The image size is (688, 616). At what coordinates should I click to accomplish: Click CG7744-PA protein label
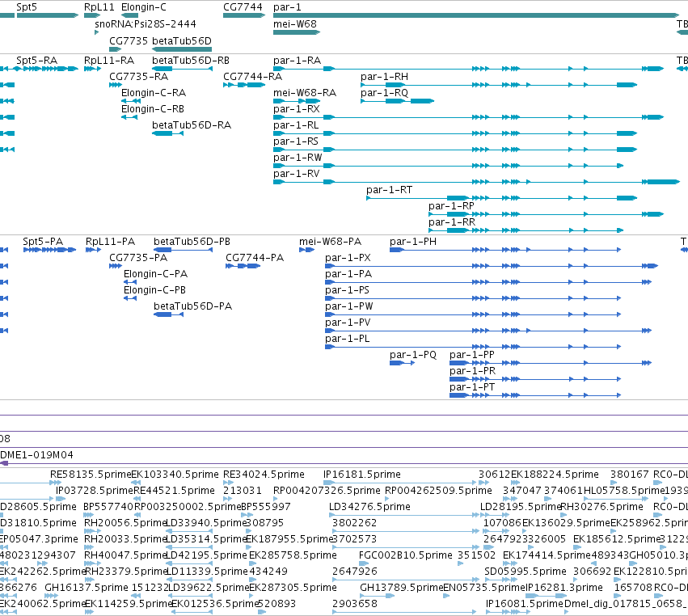click(x=255, y=258)
